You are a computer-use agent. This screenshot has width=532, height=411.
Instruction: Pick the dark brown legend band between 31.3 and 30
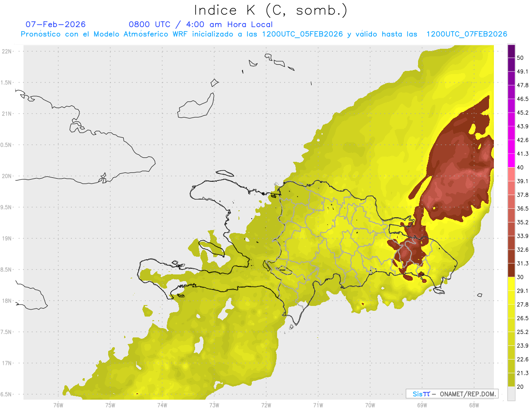[x=511, y=270]
